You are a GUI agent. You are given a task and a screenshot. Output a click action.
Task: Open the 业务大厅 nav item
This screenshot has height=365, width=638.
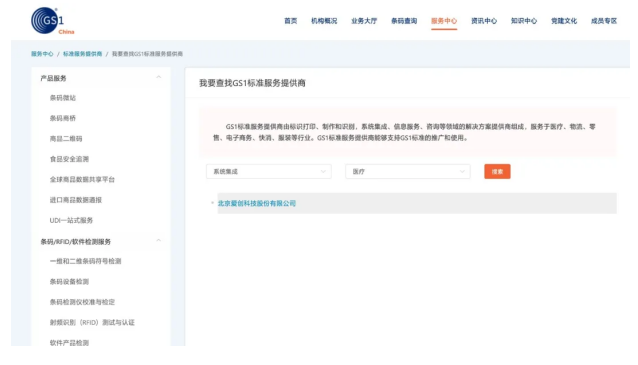[364, 21]
